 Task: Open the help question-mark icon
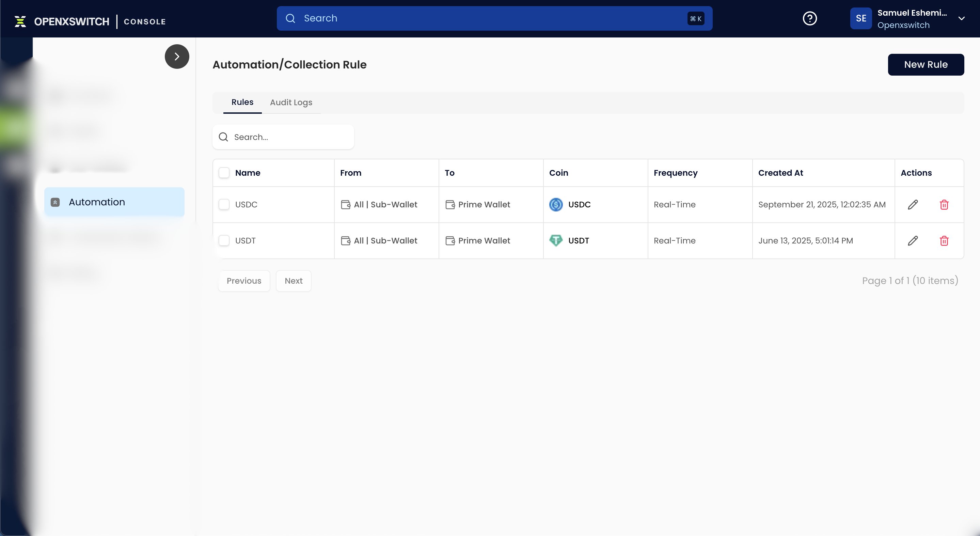[x=809, y=18]
